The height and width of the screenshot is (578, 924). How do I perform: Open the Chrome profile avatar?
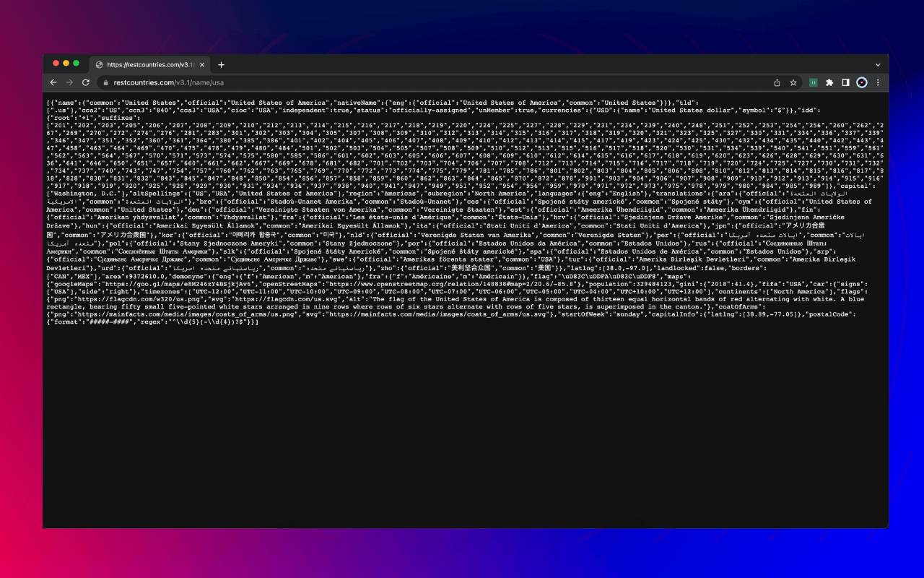tap(861, 83)
